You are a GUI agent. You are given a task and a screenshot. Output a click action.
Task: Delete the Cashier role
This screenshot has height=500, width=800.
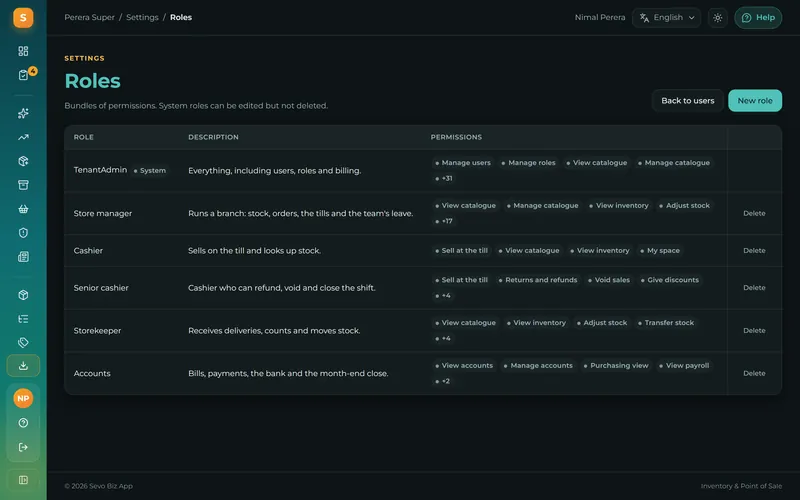pyautogui.click(x=754, y=251)
